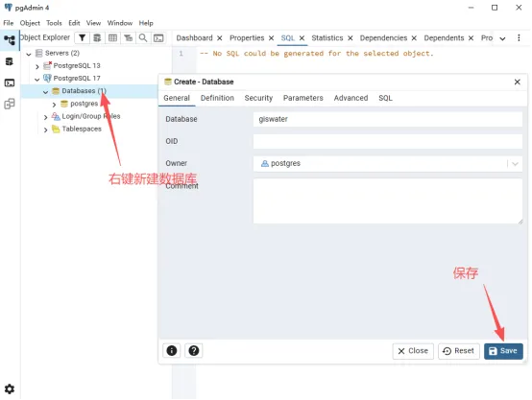Switch to the Properties panel tab
Image resolution: width=532 pixels, height=400 pixels.
pyautogui.click(x=247, y=38)
